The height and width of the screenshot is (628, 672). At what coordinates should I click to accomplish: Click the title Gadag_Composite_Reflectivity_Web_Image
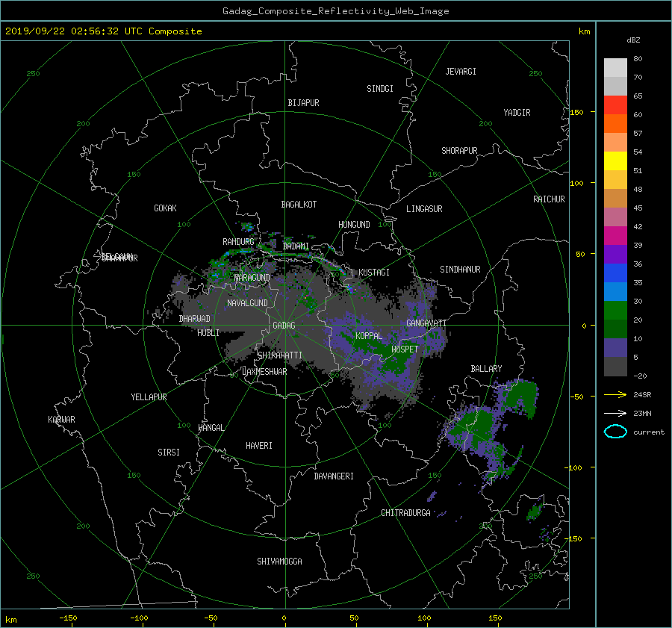tap(335, 11)
